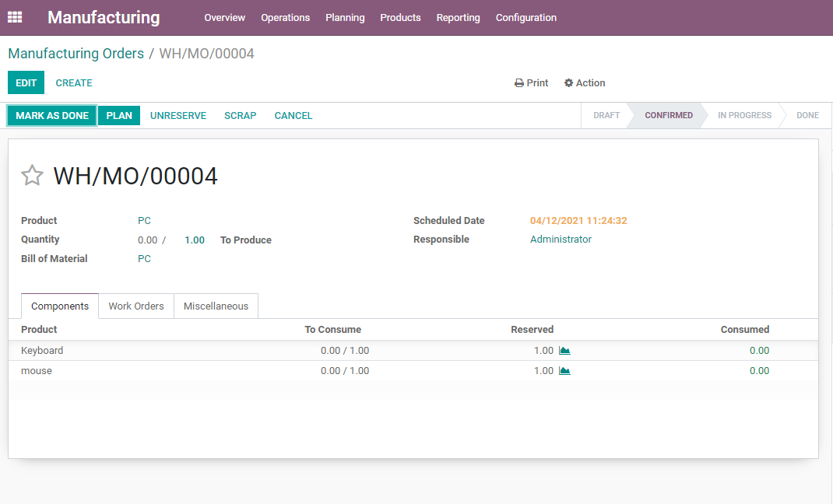Click the Print button
The height and width of the screenshot is (504, 833).
(x=531, y=82)
